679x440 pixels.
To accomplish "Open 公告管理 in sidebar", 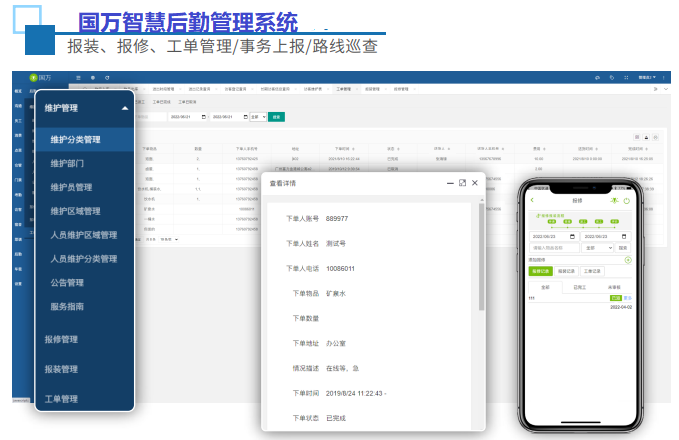I will pyautogui.click(x=67, y=283).
